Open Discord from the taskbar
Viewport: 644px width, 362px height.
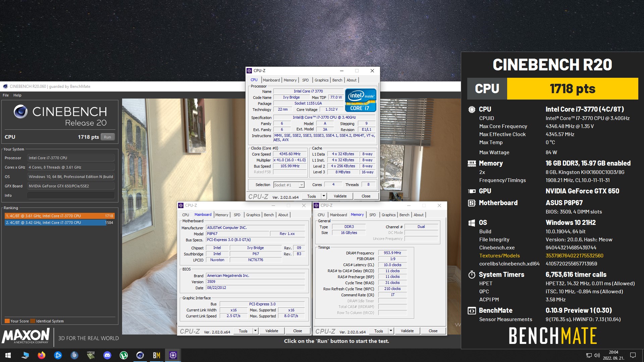[x=107, y=355]
